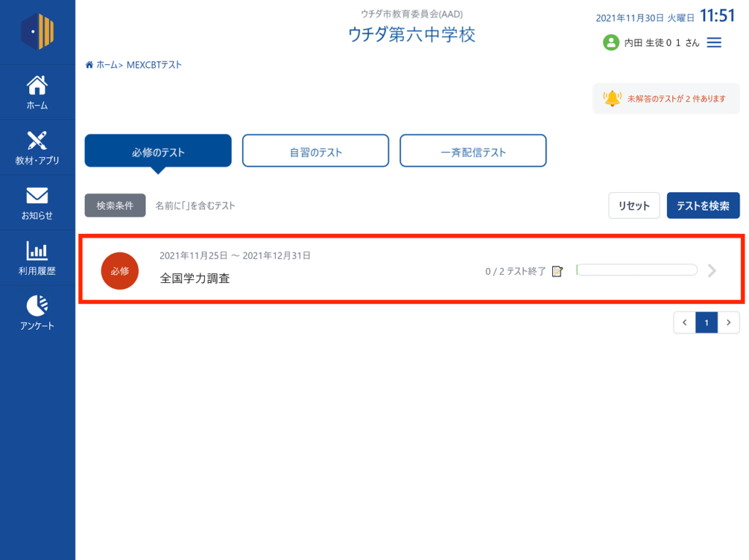The image size is (749, 560).
Task: Click the 検索条件 button
Action: (x=115, y=205)
